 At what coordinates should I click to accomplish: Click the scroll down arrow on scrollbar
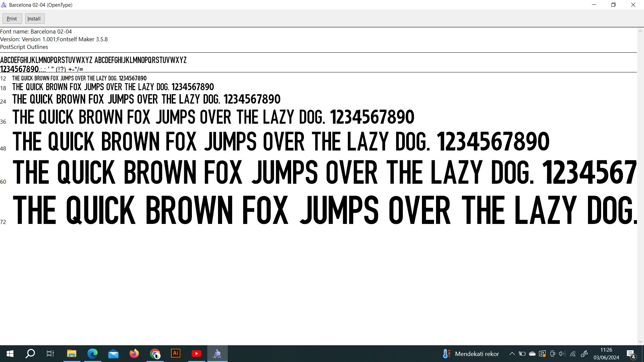(640, 342)
